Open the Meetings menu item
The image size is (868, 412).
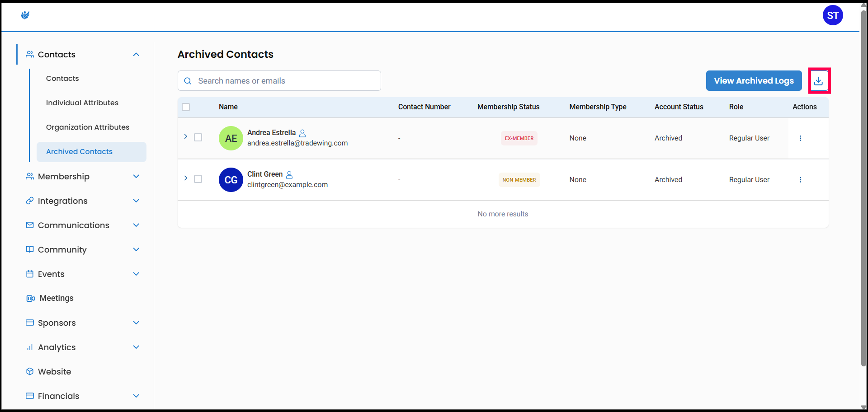(x=57, y=298)
